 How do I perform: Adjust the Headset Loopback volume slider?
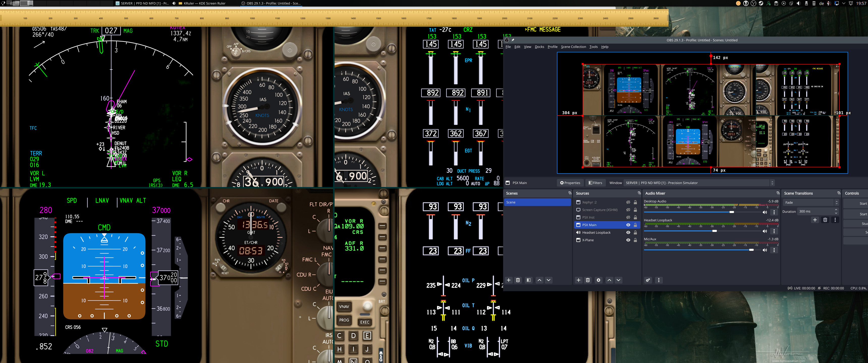(714, 231)
